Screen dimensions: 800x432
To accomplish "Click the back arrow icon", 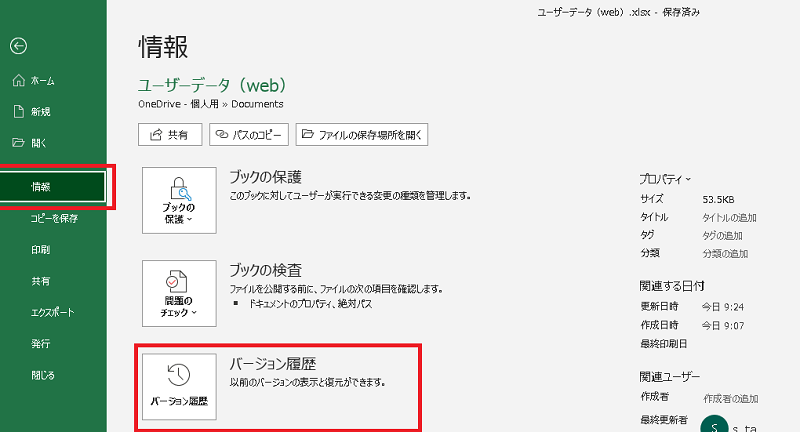I will [18, 46].
